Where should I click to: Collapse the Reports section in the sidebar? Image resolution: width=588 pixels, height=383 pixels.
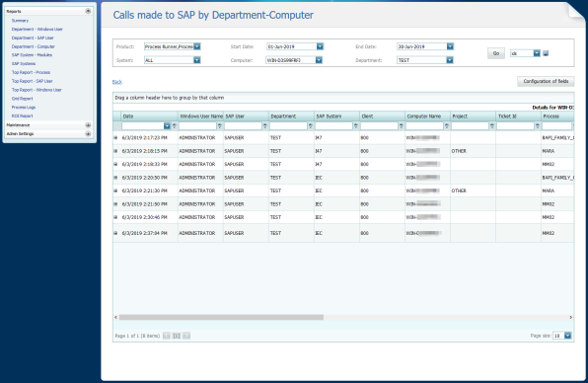click(x=88, y=11)
